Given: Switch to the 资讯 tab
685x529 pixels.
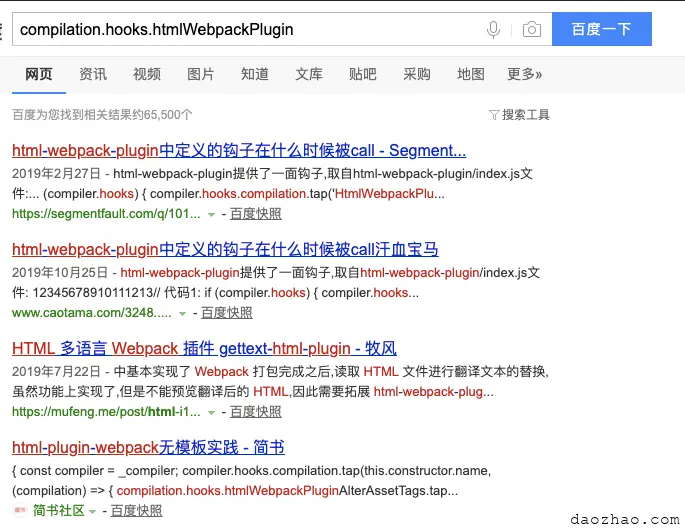Looking at the screenshot, I should tap(93, 74).
